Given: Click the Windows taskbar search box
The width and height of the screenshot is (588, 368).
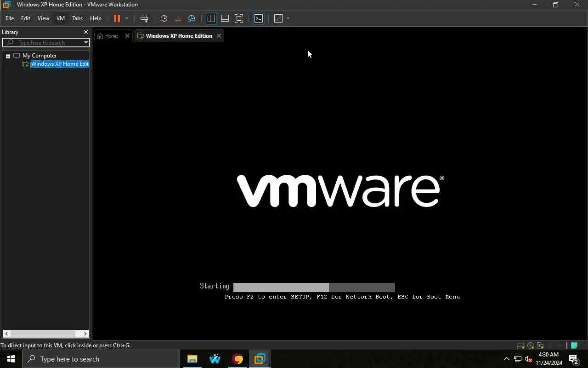Looking at the screenshot, I should pyautogui.click(x=101, y=359).
